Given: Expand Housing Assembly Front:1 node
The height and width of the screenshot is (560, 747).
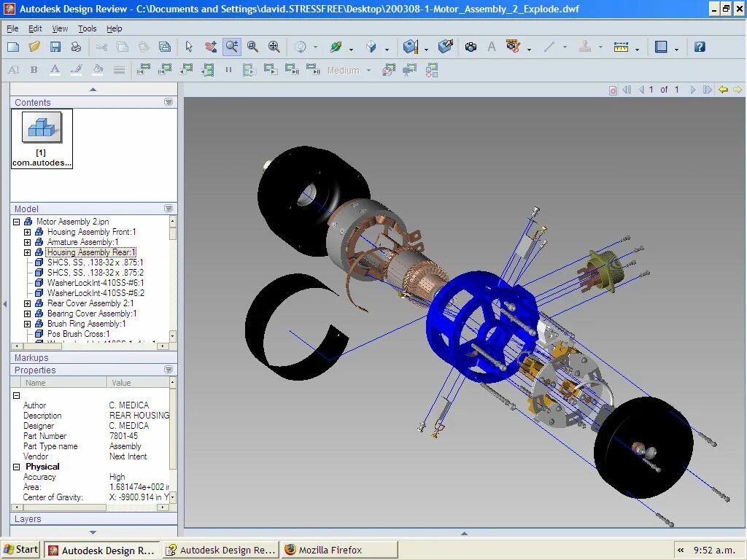Looking at the screenshot, I should (27, 232).
